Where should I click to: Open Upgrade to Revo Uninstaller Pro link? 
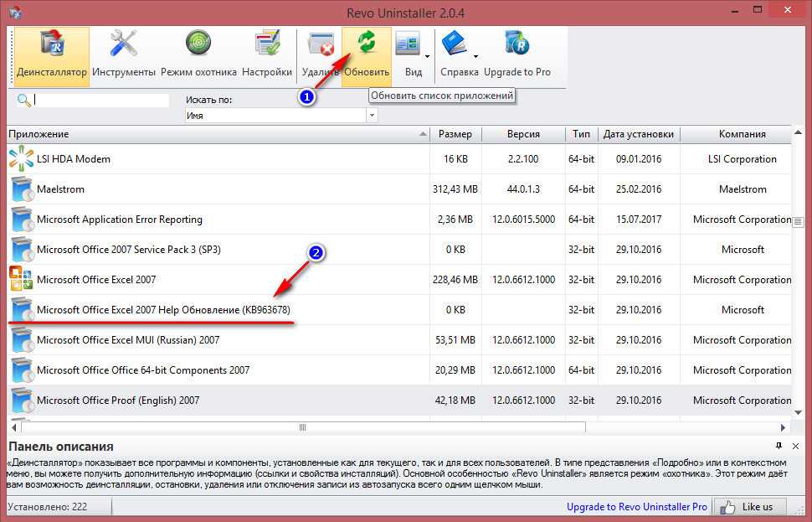tap(636, 507)
